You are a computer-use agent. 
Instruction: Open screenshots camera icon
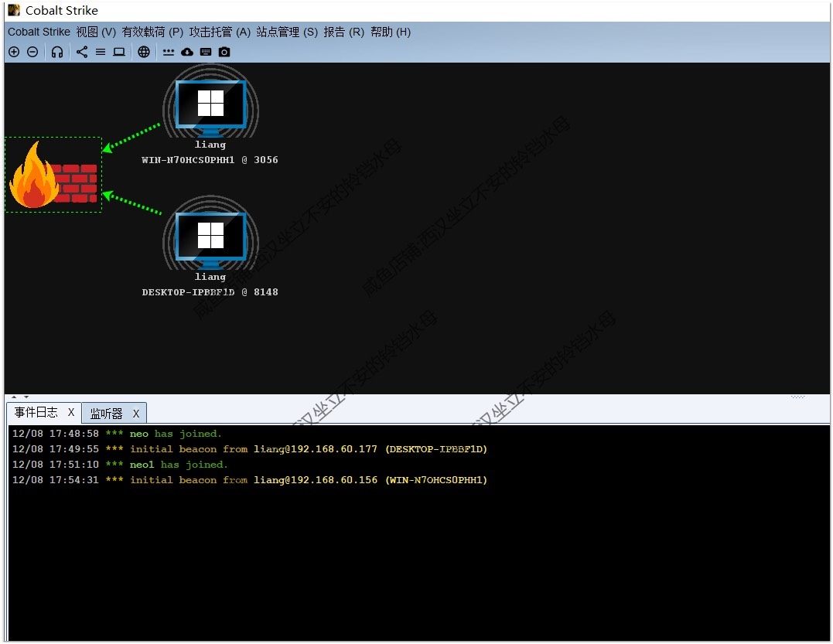(x=225, y=52)
